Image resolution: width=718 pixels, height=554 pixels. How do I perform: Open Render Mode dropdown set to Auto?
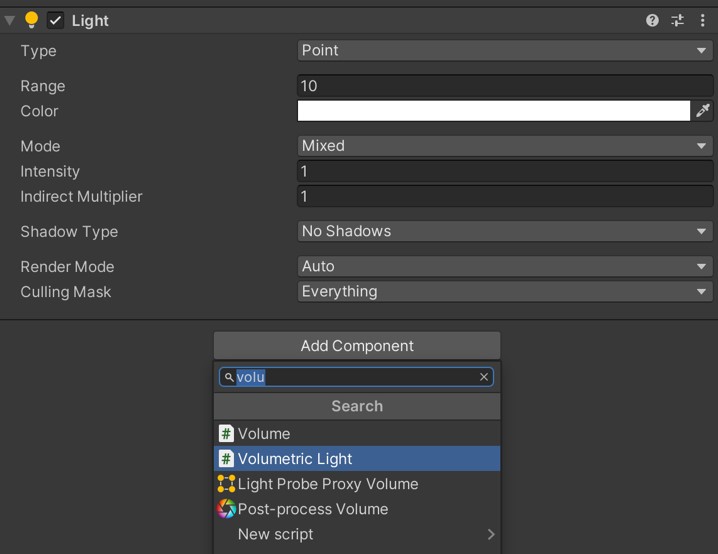pyautogui.click(x=505, y=266)
